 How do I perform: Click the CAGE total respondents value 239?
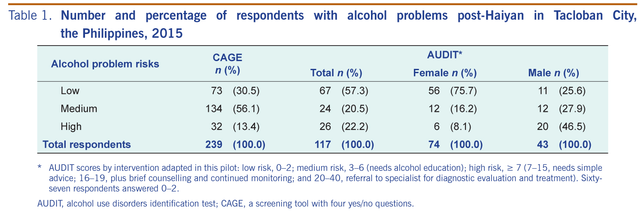[214, 145]
